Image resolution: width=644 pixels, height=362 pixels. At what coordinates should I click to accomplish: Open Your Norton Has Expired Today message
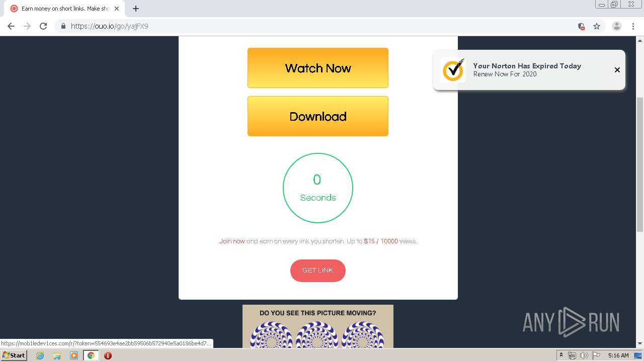tap(527, 66)
